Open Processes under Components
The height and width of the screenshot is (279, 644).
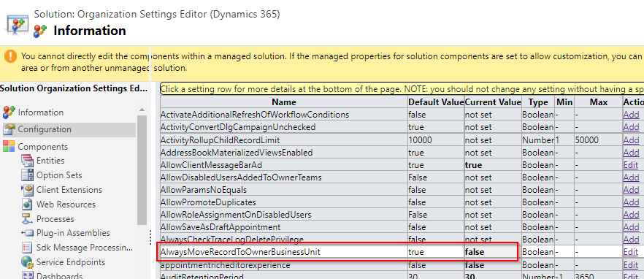55,219
